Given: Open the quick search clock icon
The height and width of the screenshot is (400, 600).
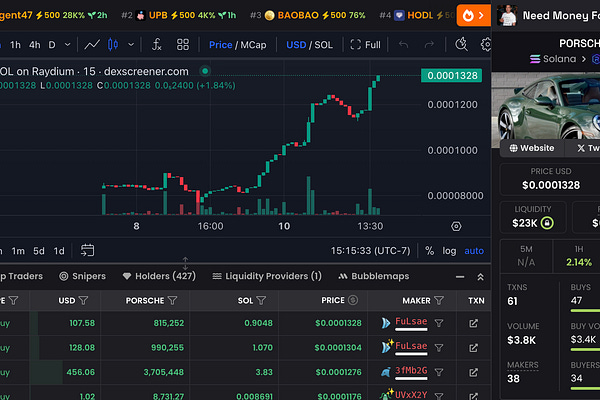Looking at the screenshot, I should click(461, 45).
